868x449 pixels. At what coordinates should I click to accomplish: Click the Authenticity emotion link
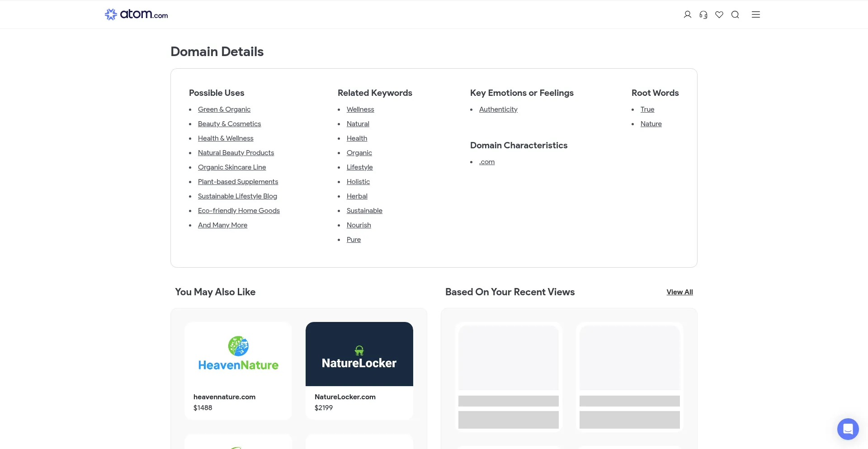(x=498, y=109)
